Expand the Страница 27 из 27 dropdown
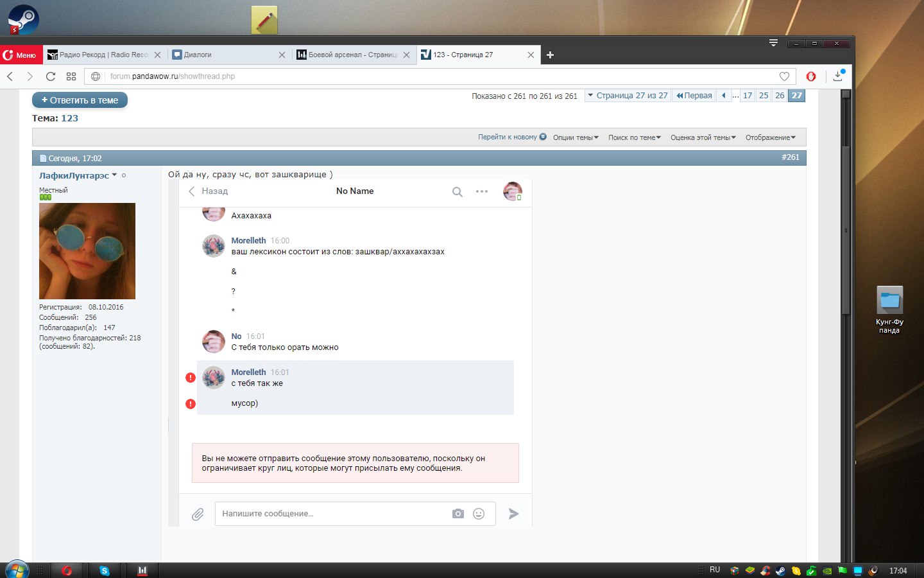This screenshot has height=578, width=924. [x=628, y=96]
